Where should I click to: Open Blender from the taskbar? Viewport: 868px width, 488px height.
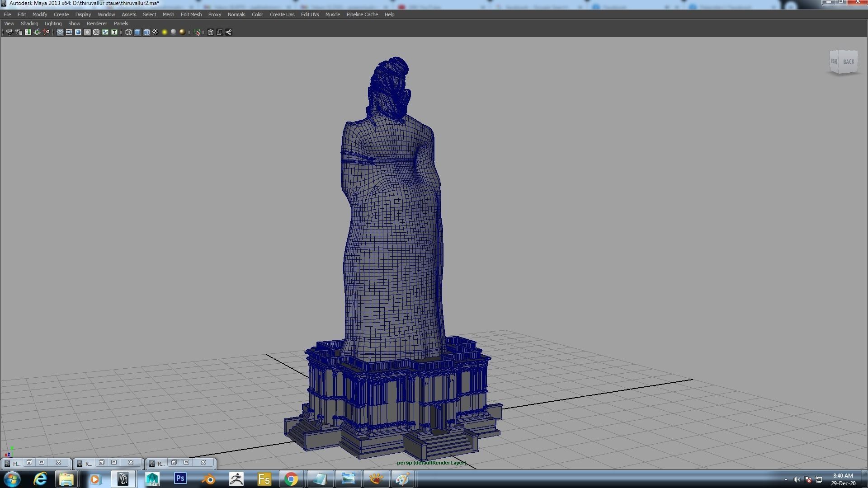tap(208, 479)
